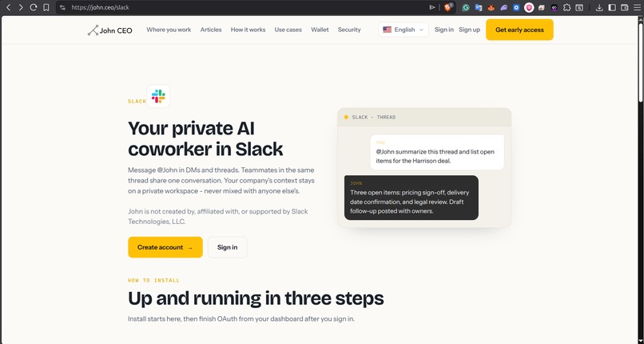
Task: Click the 'SLACK - THREAD' card header
Action: [424, 117]
